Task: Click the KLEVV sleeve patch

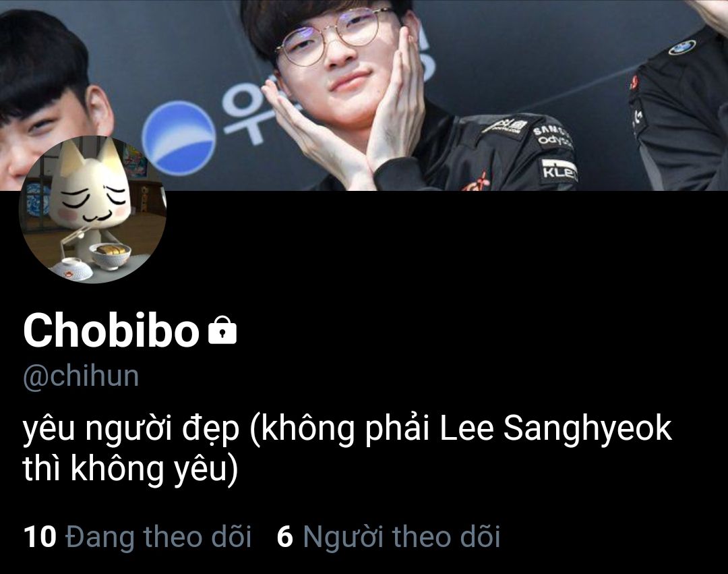Action: [559, 171]
